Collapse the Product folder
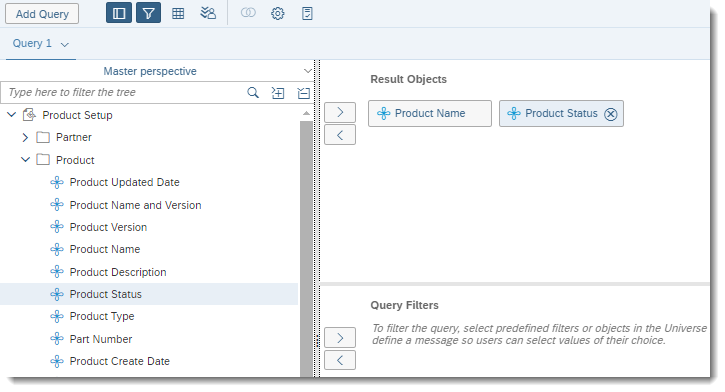 pos(25,159)
